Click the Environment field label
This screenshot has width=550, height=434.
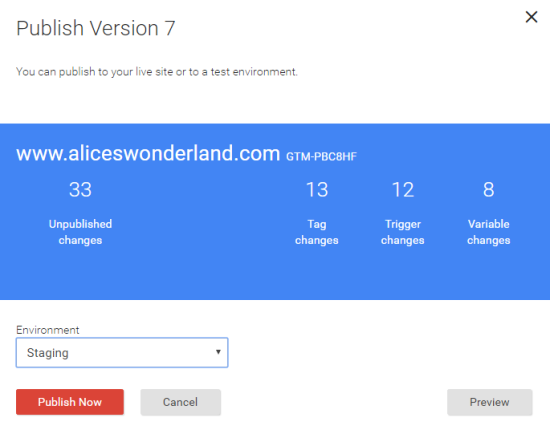pyautogui.click(x=48, y=330)
